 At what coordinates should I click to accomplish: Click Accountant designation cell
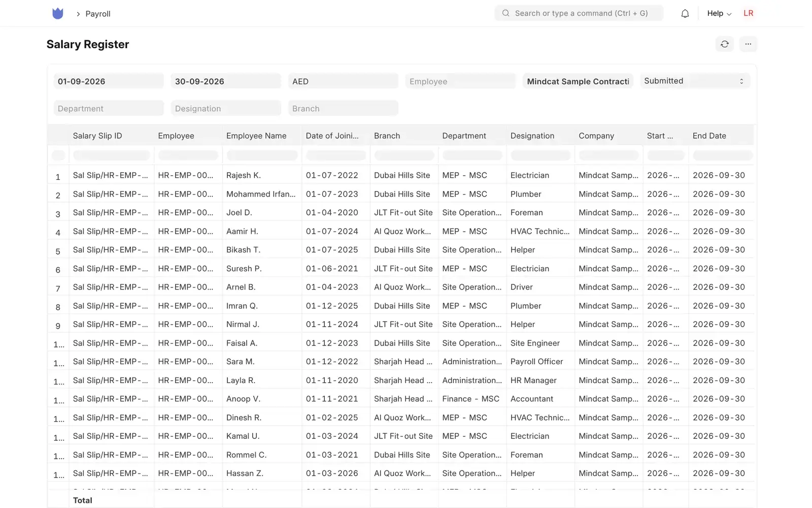pyautogui.click(x=540, y=399)
